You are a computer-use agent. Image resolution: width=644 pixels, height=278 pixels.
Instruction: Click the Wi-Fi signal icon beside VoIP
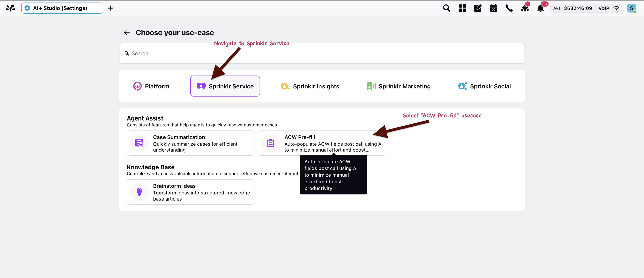coord(616,8)
